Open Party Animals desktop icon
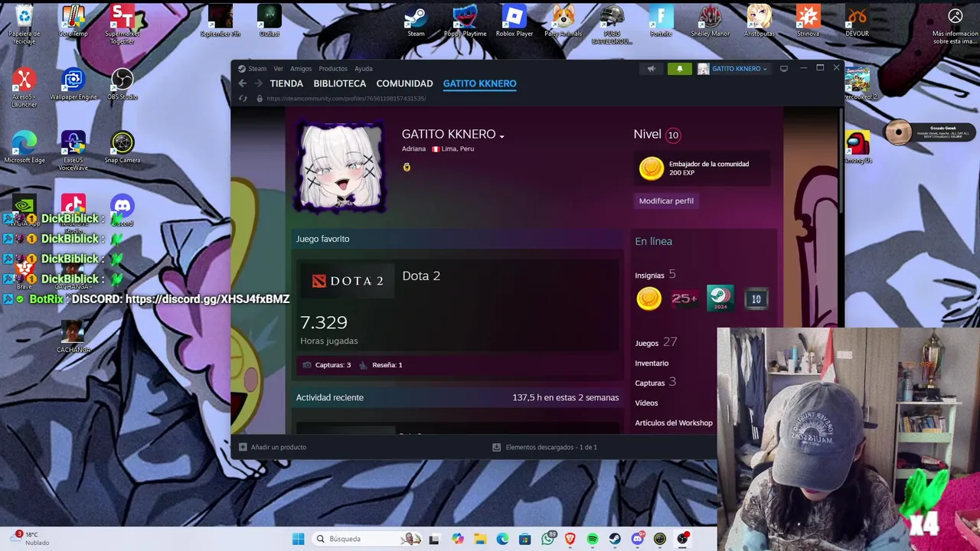 coord(563,21)
